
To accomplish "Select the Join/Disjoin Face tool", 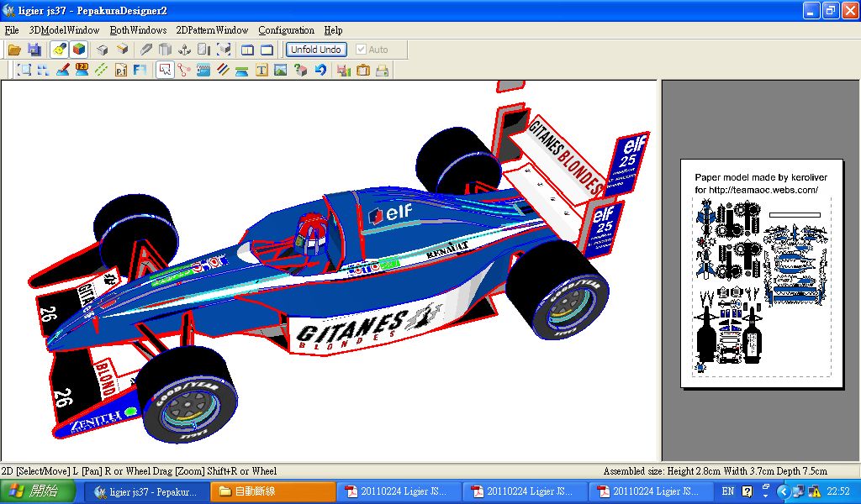I will coord(183,71).
